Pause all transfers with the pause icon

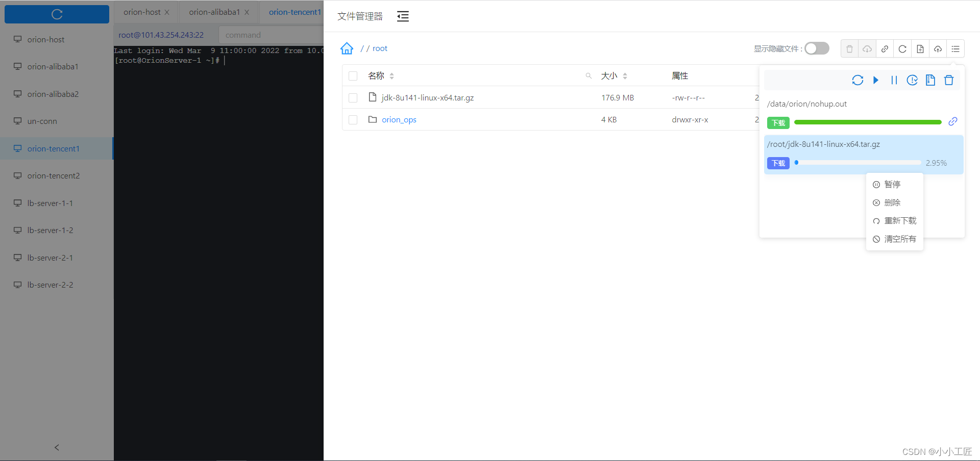[x=894, y=80]
